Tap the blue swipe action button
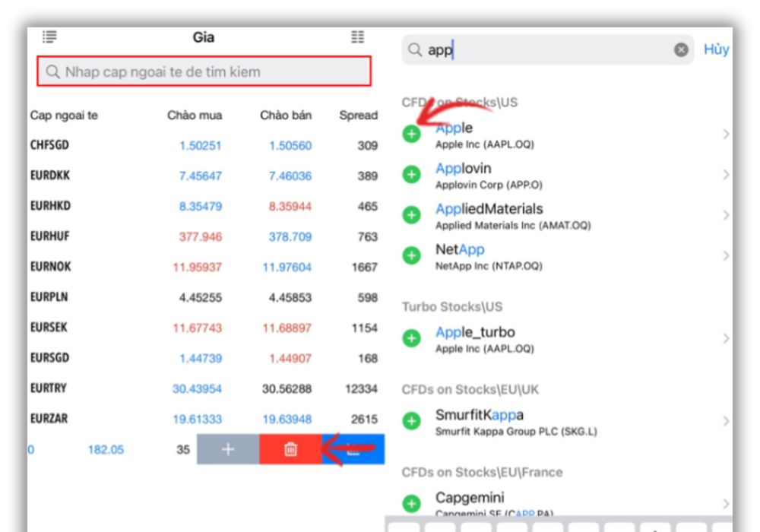 (x=353, y=449)
